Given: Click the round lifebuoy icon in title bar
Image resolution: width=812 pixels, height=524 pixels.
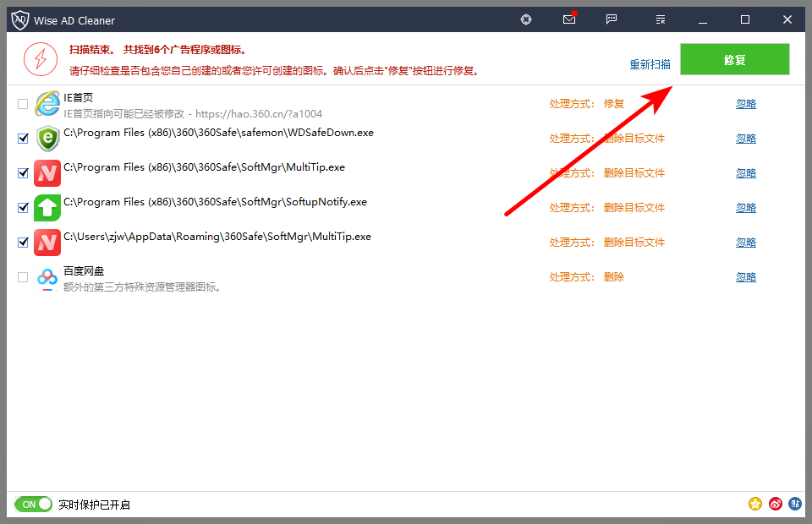Looking at the screenshot, I should click(526, 19).
